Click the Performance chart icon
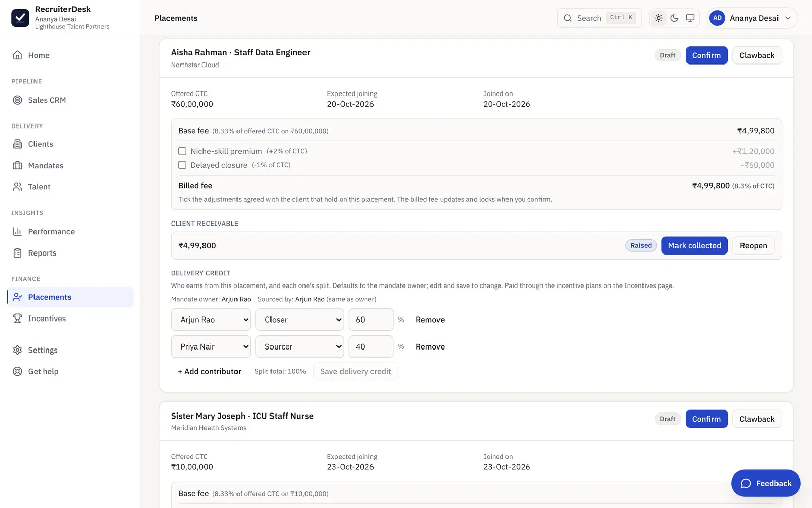Screen dimensions: 812x508 coord(17,232)
